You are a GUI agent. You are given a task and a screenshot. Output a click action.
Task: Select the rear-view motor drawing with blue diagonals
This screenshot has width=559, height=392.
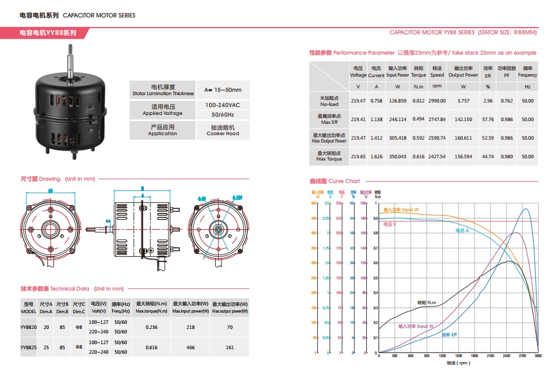219,231
